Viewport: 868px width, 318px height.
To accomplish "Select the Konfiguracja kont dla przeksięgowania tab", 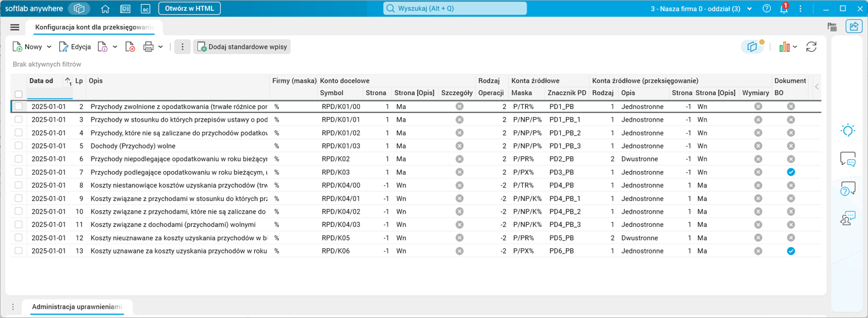I will click(x=94, y=27).
